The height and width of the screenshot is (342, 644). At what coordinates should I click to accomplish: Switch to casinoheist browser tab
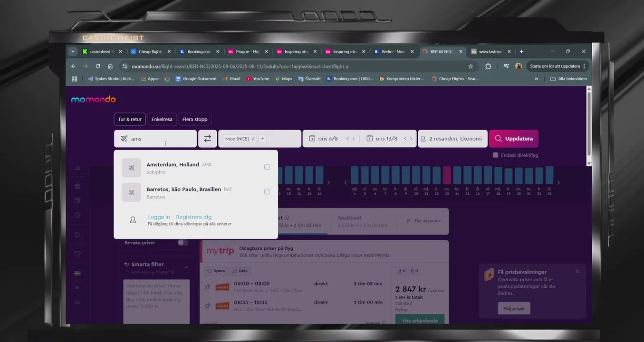tap(102, 51)
